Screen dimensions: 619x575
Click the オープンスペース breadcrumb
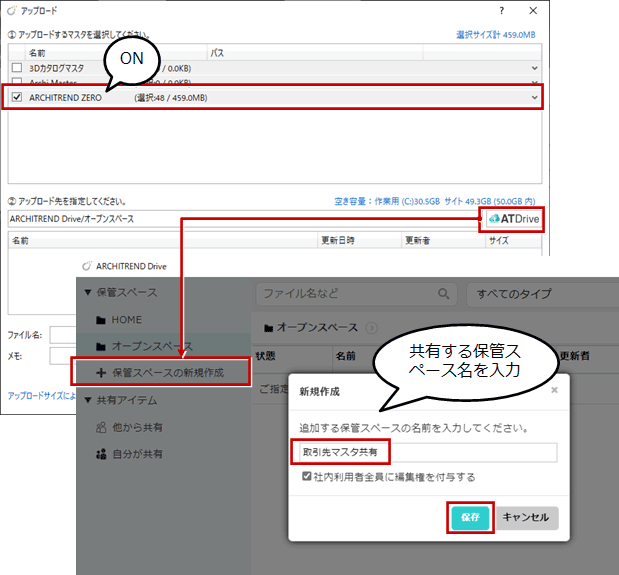(x=317, y=327)
